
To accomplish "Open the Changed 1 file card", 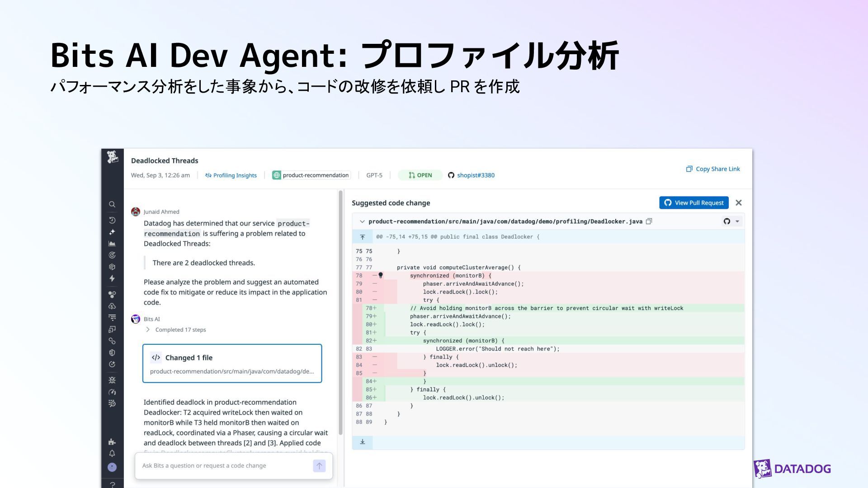I will coord(232,363).
